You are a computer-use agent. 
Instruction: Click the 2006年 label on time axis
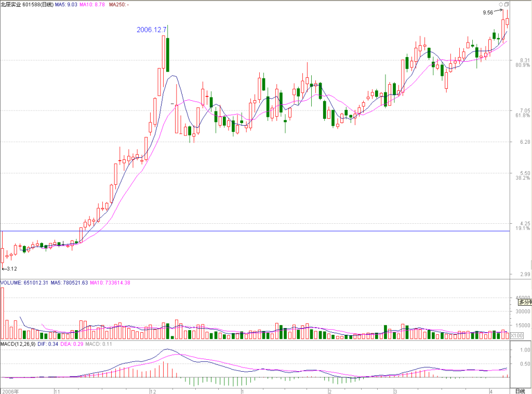[11, 391]
